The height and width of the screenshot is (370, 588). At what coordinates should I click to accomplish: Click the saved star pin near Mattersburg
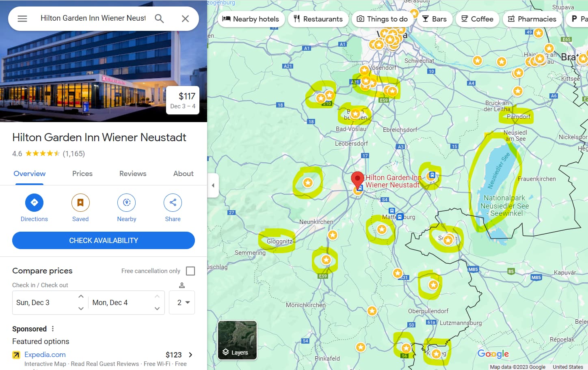pos(382,230)
